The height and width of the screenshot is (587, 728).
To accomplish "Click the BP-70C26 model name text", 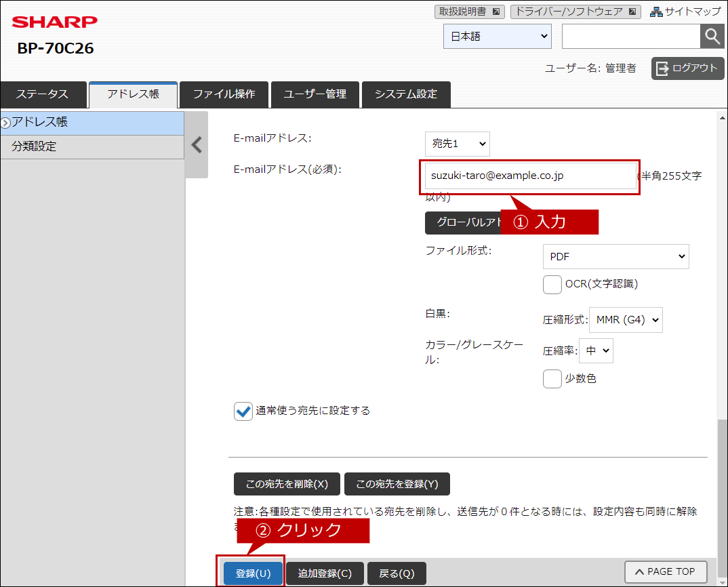I will pos(56,48).
